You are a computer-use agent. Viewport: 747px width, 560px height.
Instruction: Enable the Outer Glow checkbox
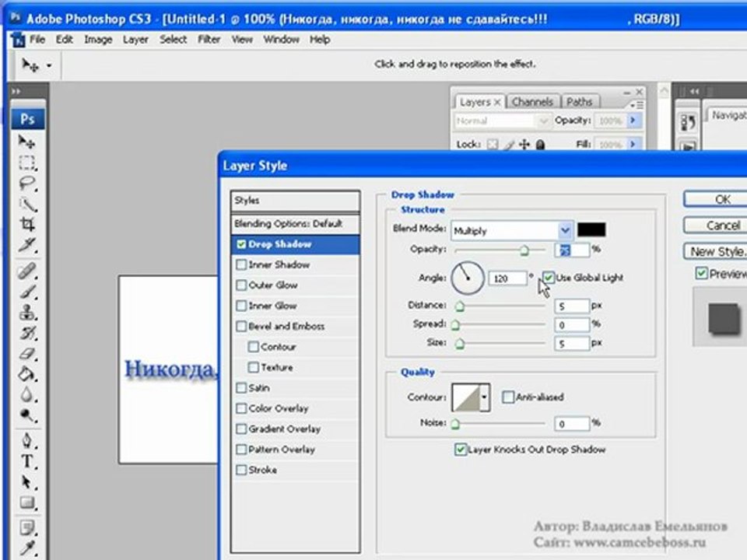pos(241,285)
